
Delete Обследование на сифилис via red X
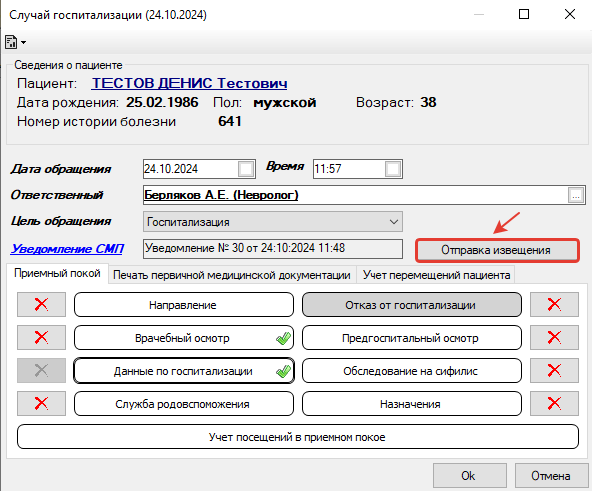click(554, 371)
